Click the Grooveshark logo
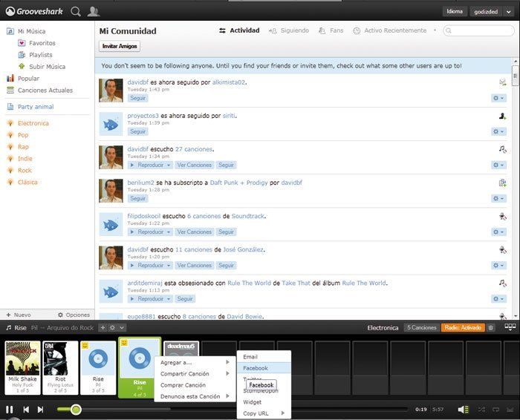This screenshot has width=520, height=420. click(34, 12)
